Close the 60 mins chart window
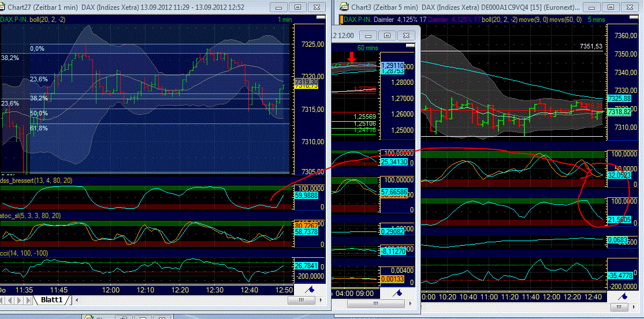Image resolution: width=644 pixels, height=319 pixels. coord(406,35)
